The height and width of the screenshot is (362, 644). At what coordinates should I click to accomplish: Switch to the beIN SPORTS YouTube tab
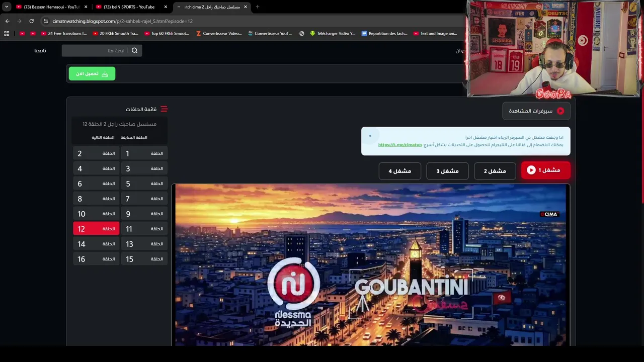tap(132, 7)
